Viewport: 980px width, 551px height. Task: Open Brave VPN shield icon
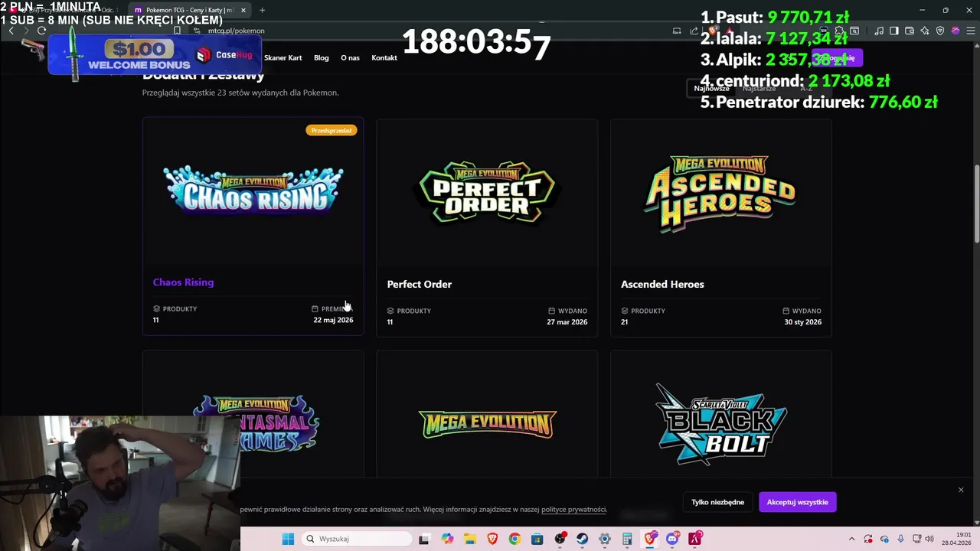click(940, 31)
